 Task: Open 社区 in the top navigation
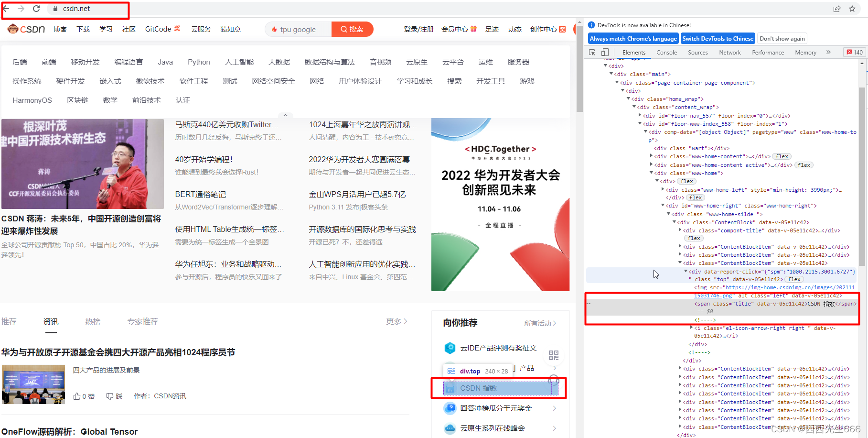point(129,29)
